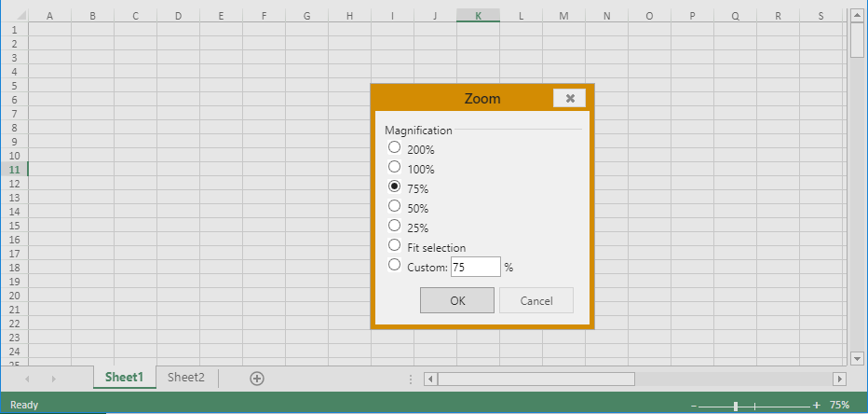Confirm the Zoom dialog with OK
This screenshot has height=414, width=868.
click(457, 300)
